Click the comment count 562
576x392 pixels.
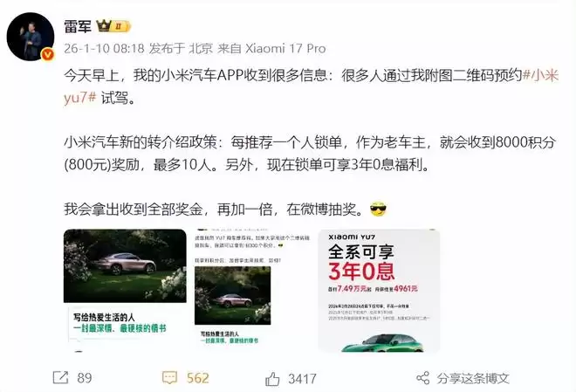(197, 378)
